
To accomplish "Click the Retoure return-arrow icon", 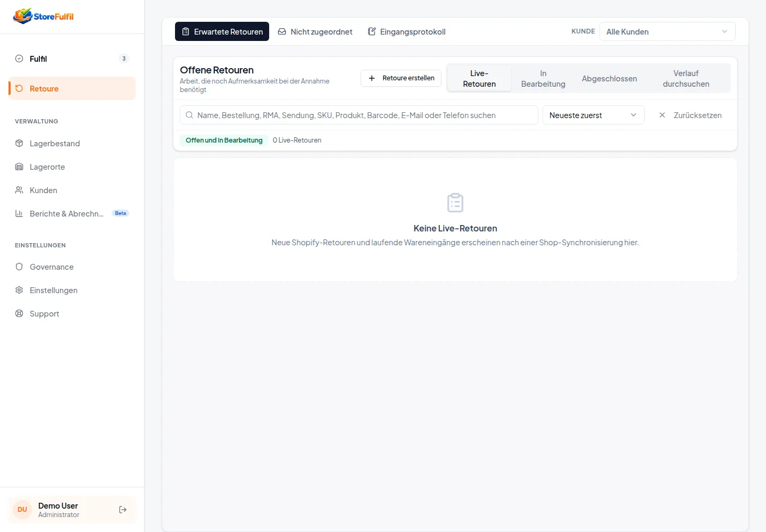I will pos(19,88).
